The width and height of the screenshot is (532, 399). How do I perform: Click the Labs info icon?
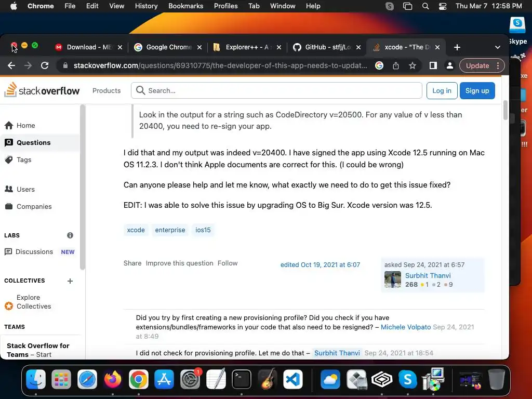pos(70,235)
